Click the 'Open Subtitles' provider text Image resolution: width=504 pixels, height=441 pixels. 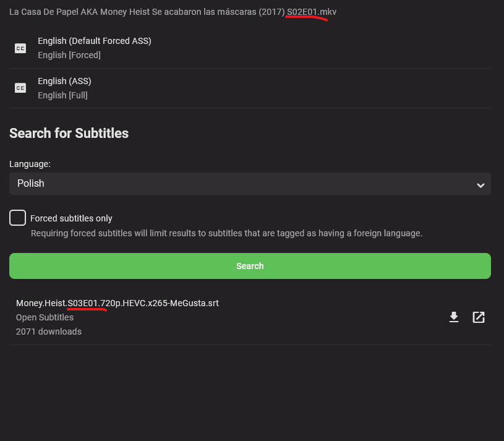coord(45,317)
